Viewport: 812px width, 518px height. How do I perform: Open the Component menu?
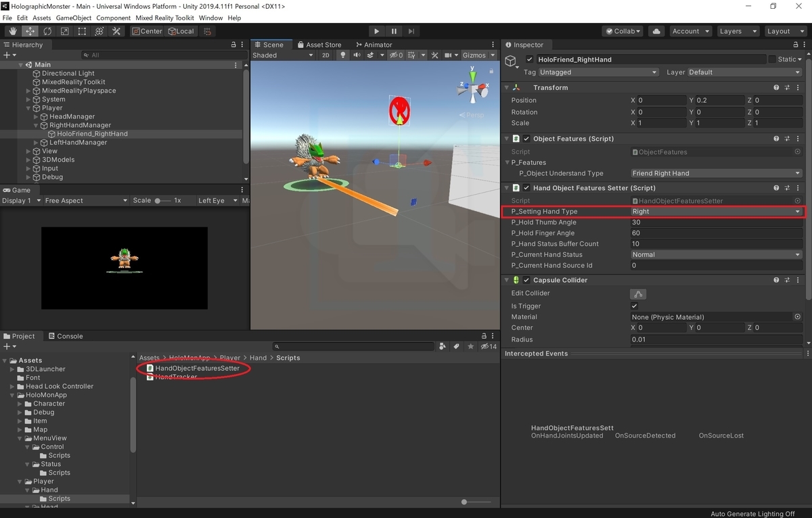coord(113,18)
